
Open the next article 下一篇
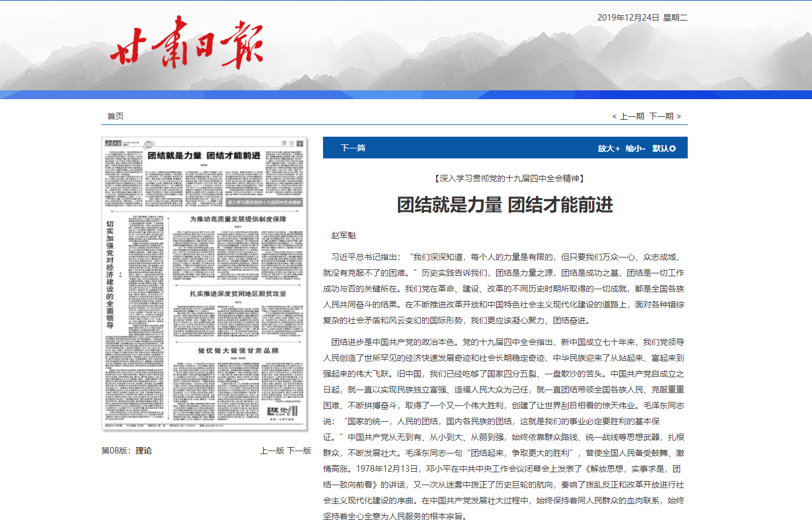pos(353,148)
